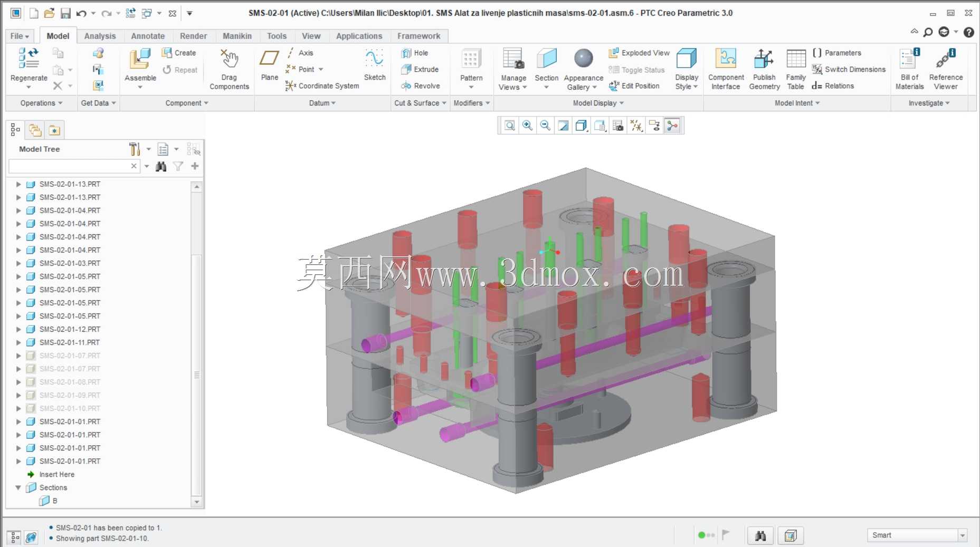The height and width of the screenshot is (547, 980).
Task: Expand SMS-02-01-03.PRT in the model tree
Action: tap(18, 263)
